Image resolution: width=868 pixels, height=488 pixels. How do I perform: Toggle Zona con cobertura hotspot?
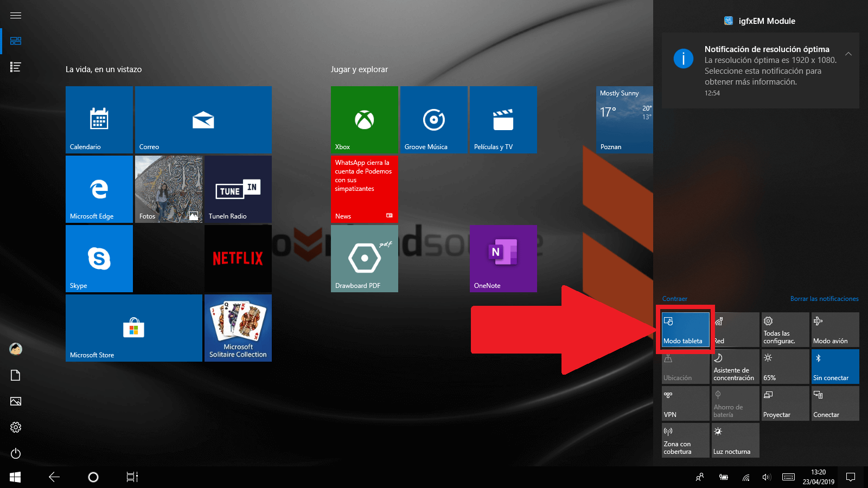coord(686,440)
